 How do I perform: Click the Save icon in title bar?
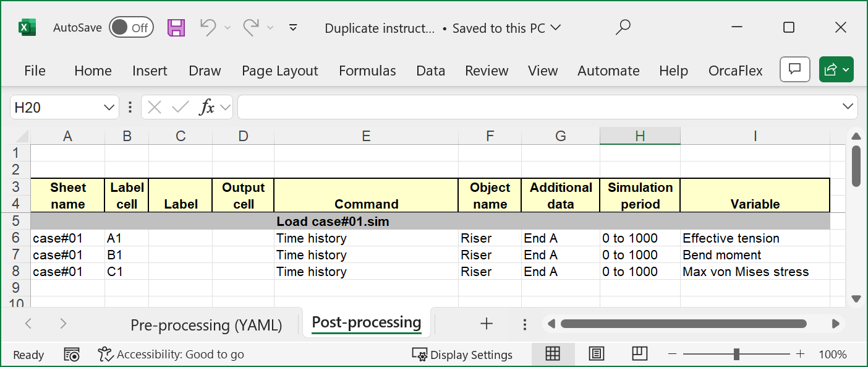click(x=176, y=28)
